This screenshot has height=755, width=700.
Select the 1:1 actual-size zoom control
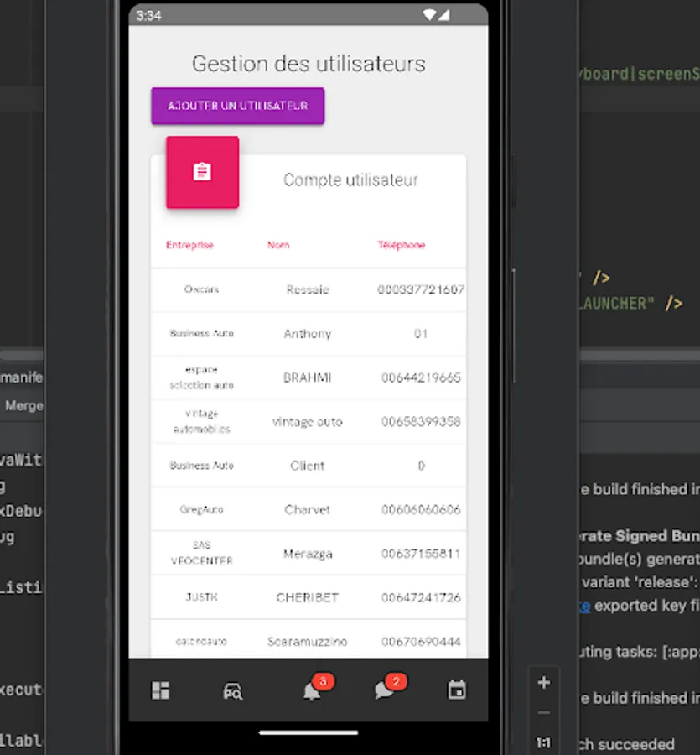click(x=543, y=742)
